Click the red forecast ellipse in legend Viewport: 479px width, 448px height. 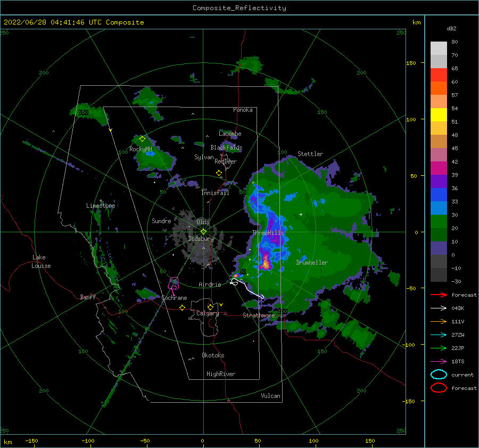point(439,388)
